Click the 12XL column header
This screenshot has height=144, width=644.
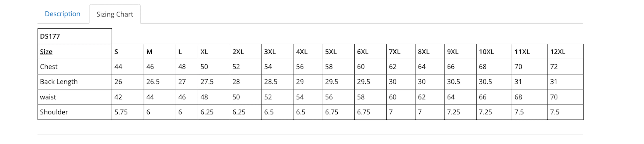tap(557, 52)
